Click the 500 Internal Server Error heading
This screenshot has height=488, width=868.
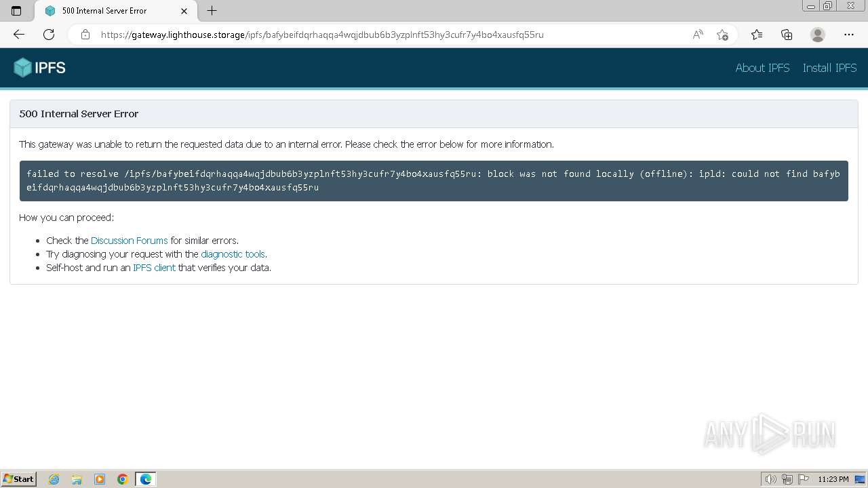pyautogui.click(x=79, y=114)
